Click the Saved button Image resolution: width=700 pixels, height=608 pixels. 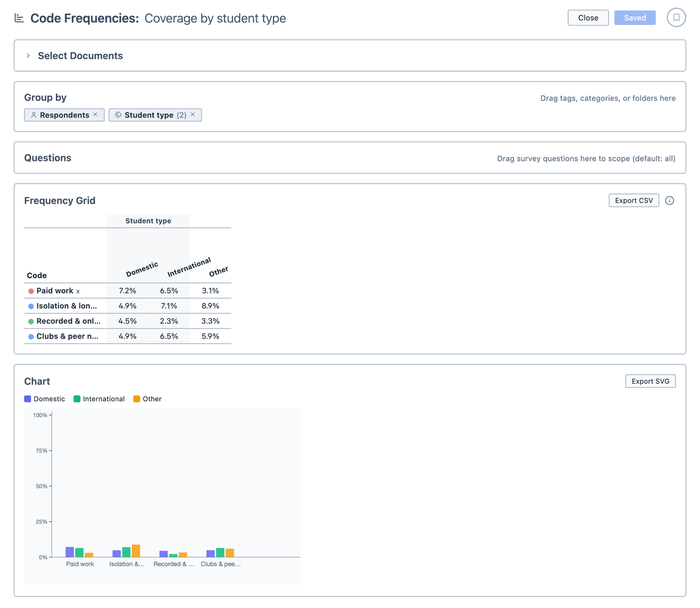(635, 18)
